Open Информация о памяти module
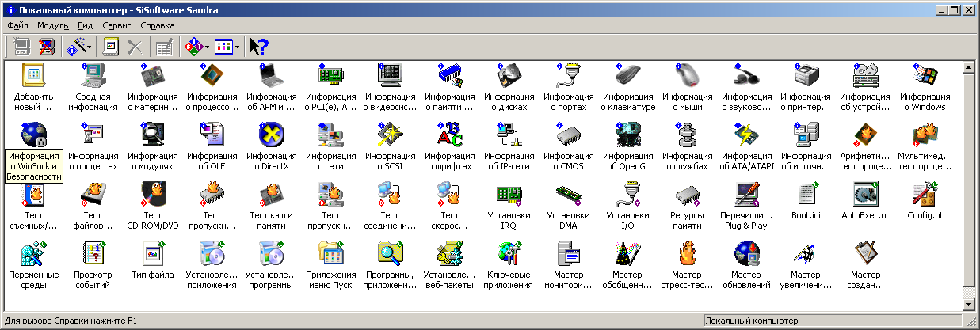This screenshot has width=980, height=330. click(x=450, y=87)
